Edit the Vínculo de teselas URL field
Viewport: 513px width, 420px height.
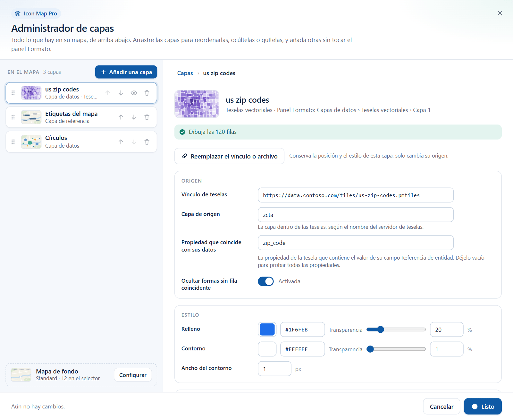(356, 195)
